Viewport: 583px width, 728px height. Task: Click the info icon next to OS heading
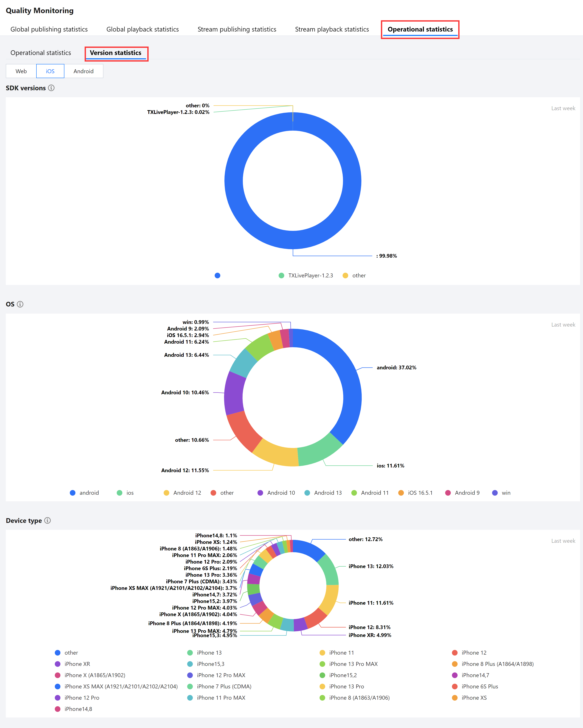[x=20, y=304]
